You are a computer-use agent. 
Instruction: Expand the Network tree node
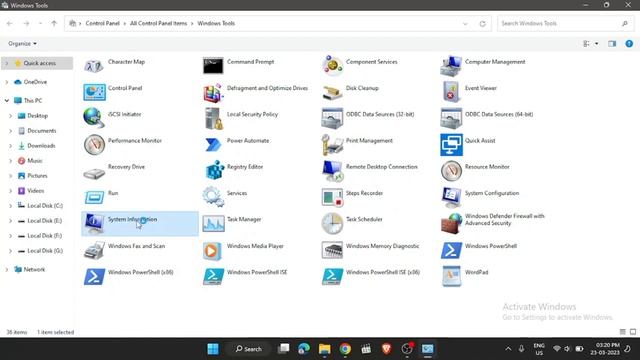click(6, 269)
